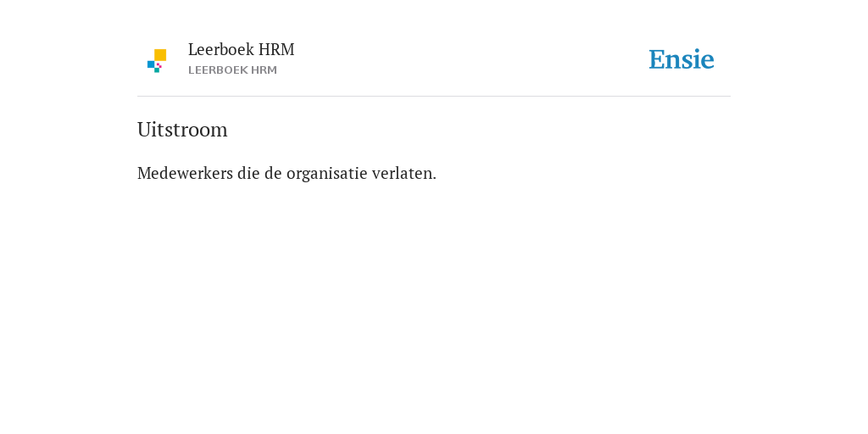Click the teal square in the logo
The width and height of the screenshot is (868, 434).
pyautogui.click(x=157, y=70)
